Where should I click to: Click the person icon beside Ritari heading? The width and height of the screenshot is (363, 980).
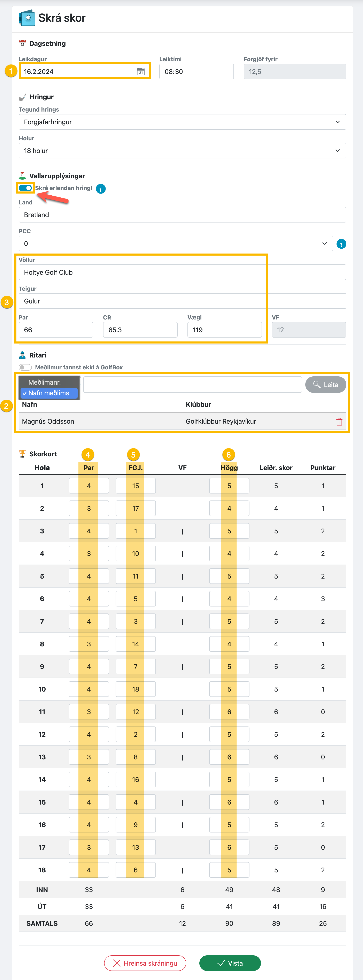click(x=22, y=355)
